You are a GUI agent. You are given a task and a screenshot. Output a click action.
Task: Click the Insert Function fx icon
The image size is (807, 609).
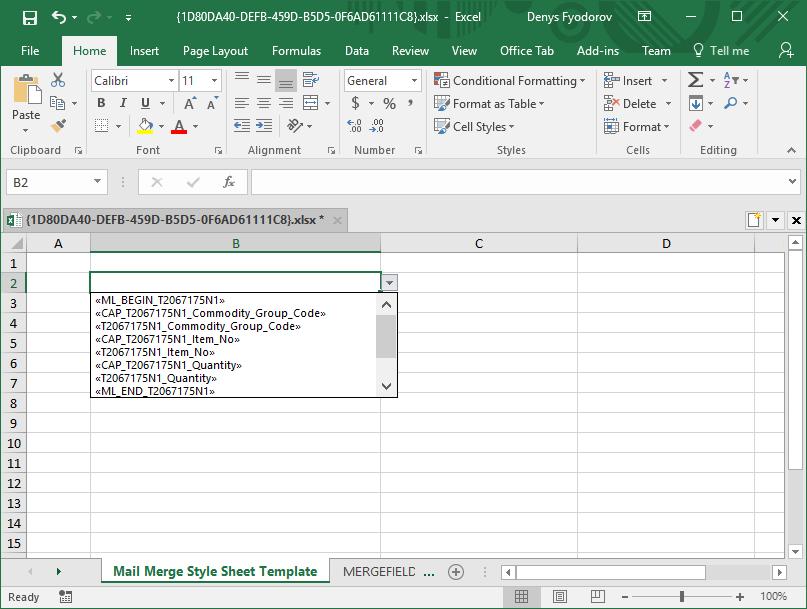pyautogui.click(x=228, y=182)
